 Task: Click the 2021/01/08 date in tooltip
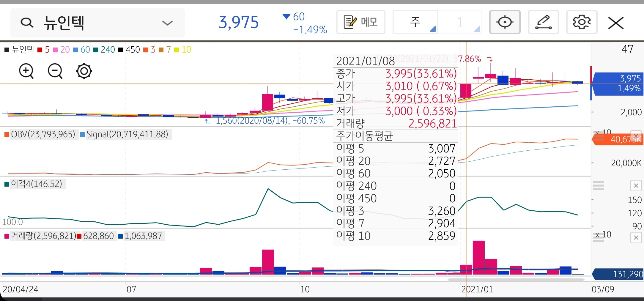366,61
